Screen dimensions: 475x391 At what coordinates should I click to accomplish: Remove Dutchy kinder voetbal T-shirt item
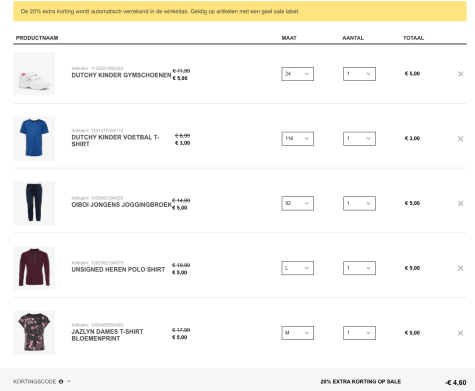tap(460, 138)
